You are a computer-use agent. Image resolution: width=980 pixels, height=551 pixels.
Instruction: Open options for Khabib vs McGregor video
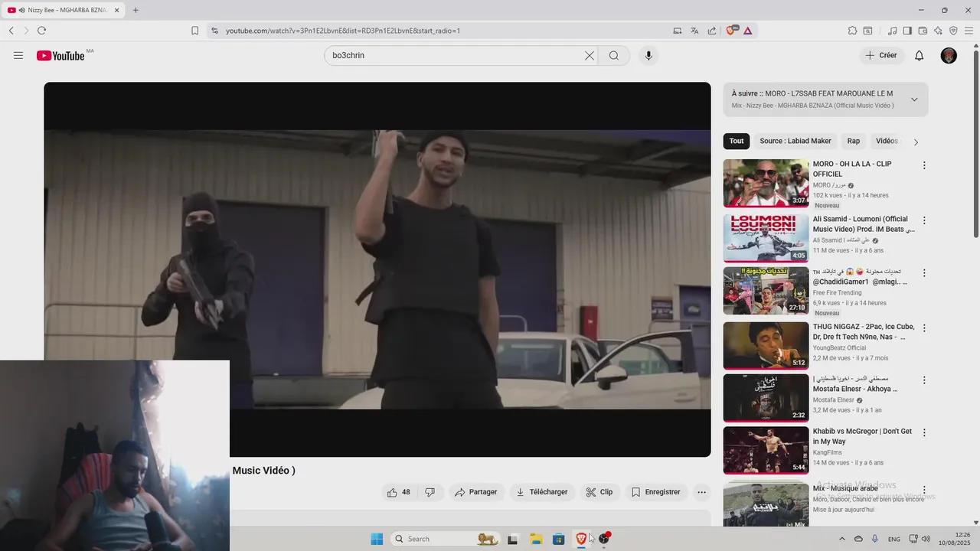tap(924, 432)
